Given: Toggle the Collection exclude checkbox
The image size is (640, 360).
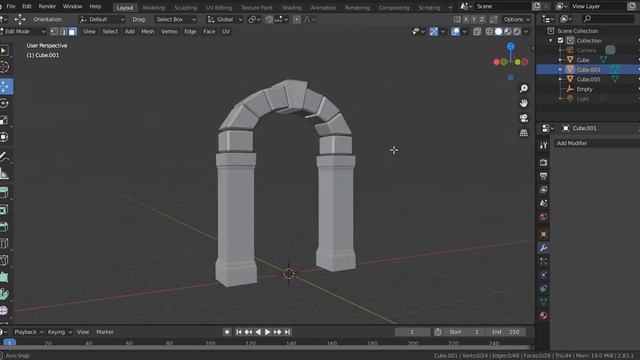Looking at the screenshot, I should coord(560,40).
